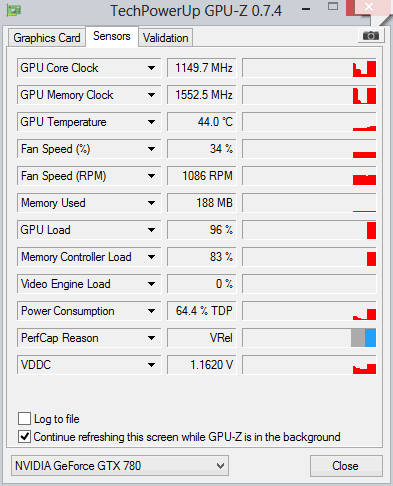Select the NVIDIA GeForce GTX 780 combo box

(x=120, y=466)
